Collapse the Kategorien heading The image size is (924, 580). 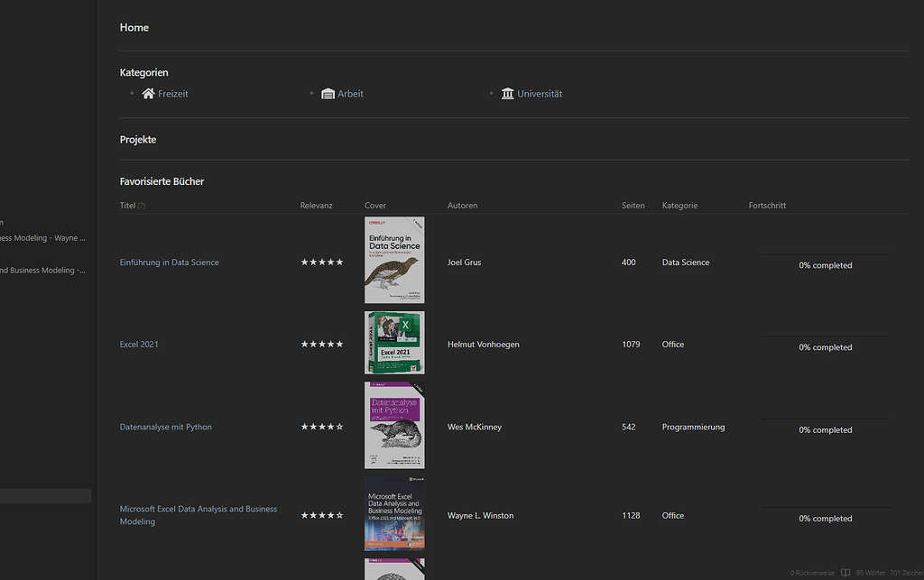tap(143, 72)
